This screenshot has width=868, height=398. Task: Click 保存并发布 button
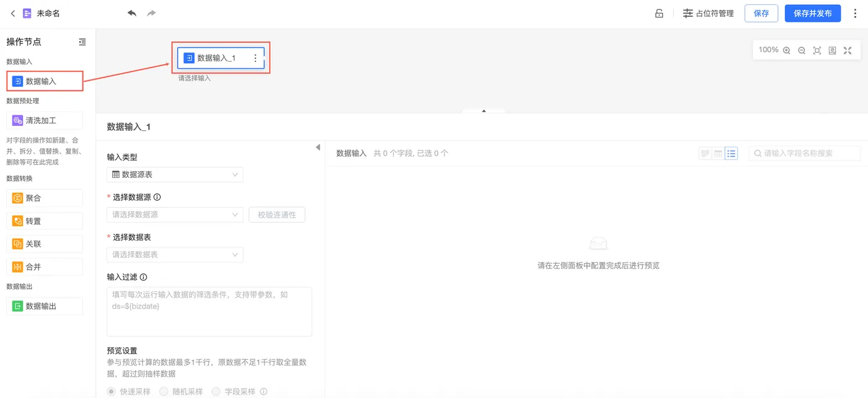click(813, 13)
